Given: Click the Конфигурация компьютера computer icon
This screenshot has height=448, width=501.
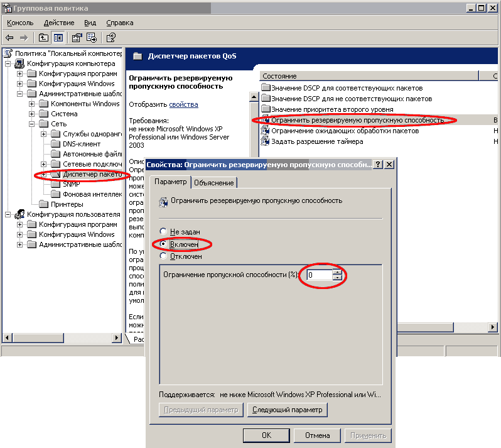Looking at the screenshot, I should [19, 63].
